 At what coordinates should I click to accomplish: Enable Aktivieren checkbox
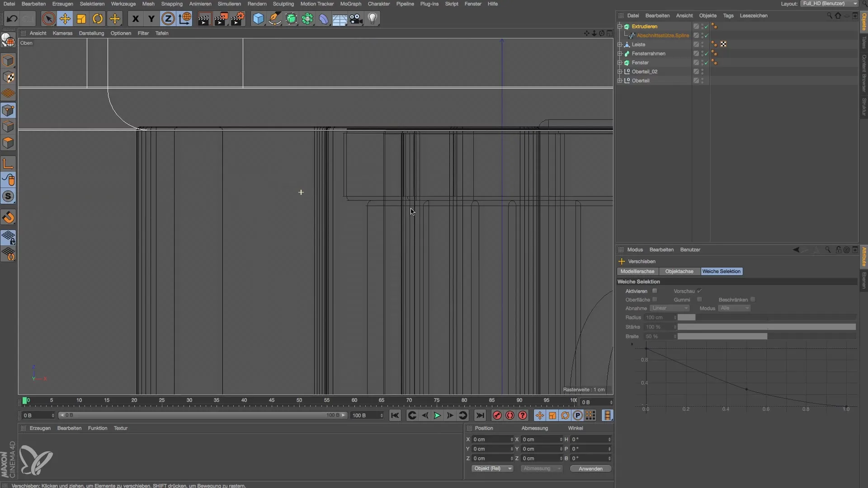[x=655, y=291]
